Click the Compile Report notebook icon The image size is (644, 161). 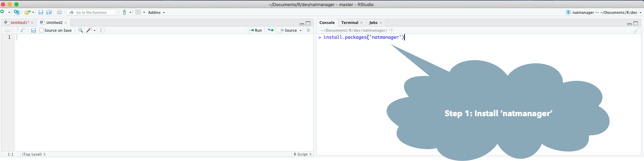click(103, 30)
